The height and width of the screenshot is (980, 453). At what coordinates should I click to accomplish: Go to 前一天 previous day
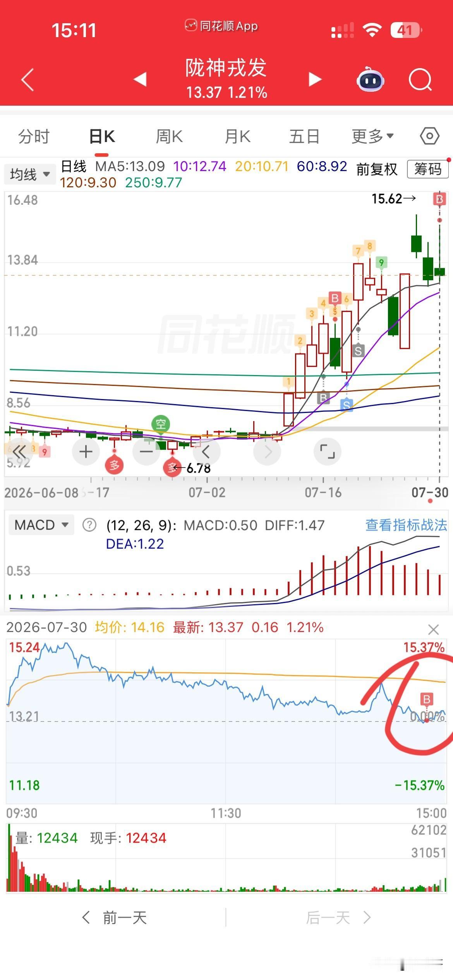114,918
